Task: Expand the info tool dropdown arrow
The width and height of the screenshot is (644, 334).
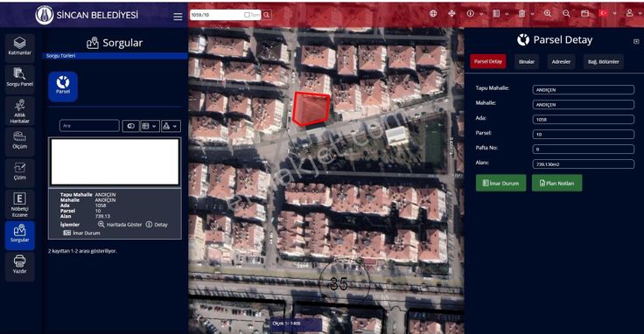Action: tap(481, 14)
